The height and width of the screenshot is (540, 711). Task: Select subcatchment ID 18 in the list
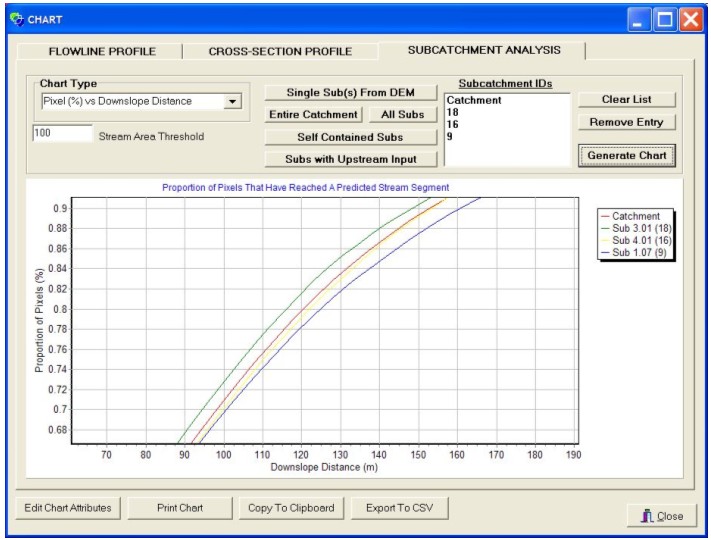coord(453,113)
